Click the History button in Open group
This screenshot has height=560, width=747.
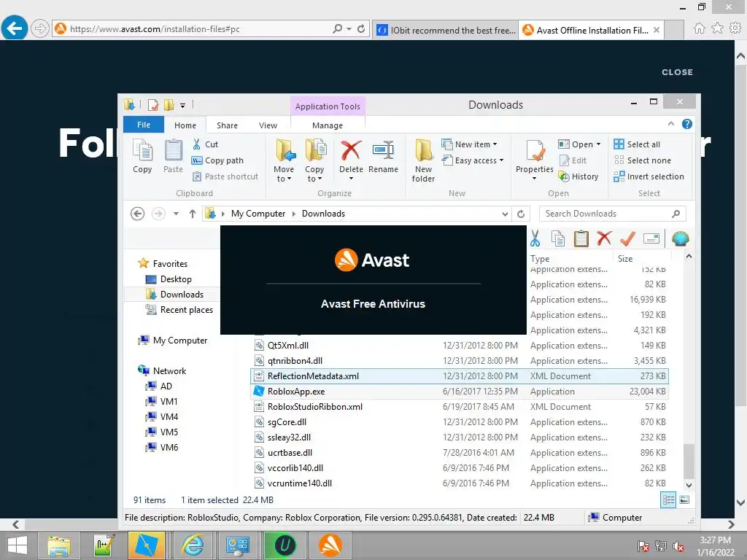(578, 176)
